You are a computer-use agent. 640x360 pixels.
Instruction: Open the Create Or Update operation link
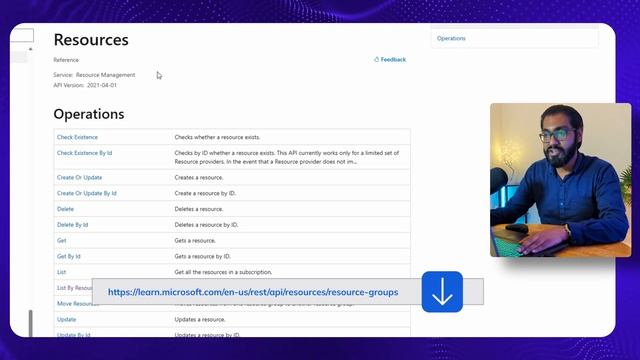pos(79,178)
